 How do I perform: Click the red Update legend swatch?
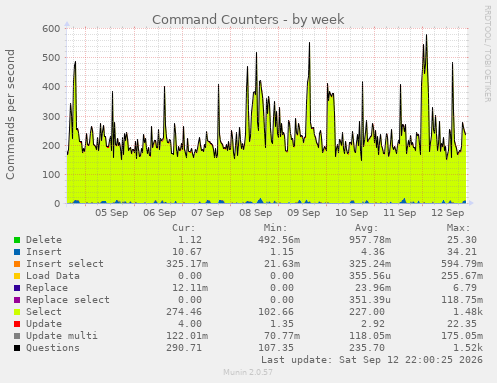click(17, 324)
